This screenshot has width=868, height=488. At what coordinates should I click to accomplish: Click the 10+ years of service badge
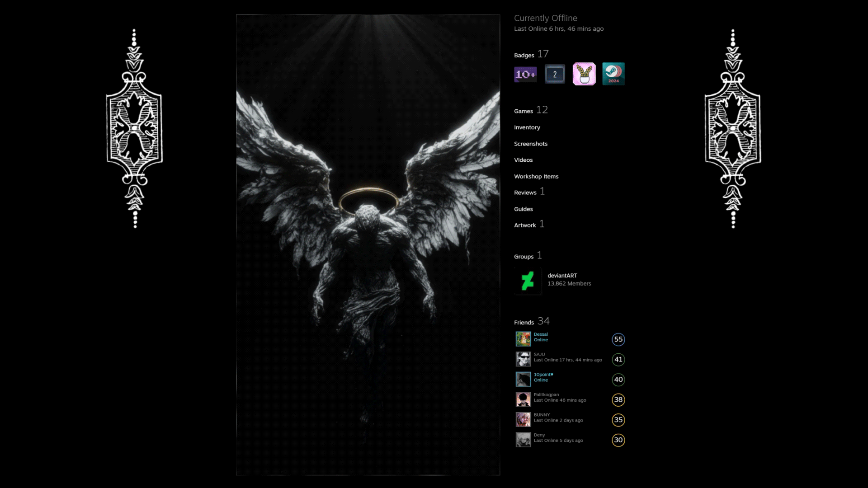tap(525, 74)
